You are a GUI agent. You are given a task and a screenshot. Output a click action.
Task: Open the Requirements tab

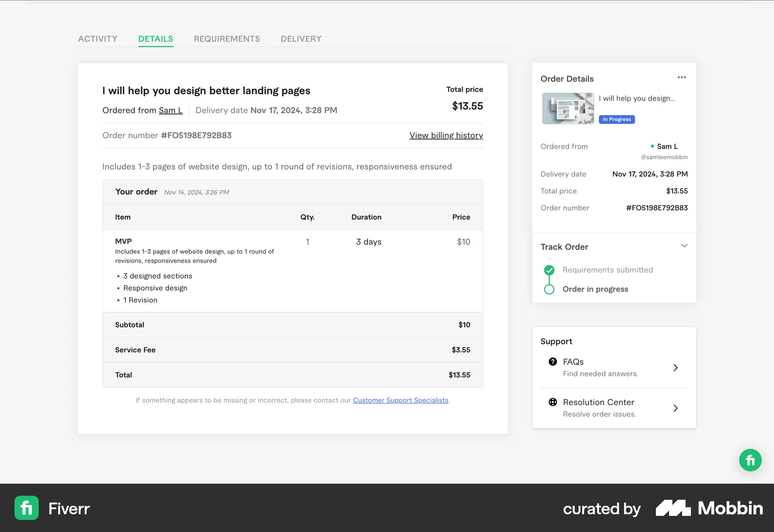(227, 39)
